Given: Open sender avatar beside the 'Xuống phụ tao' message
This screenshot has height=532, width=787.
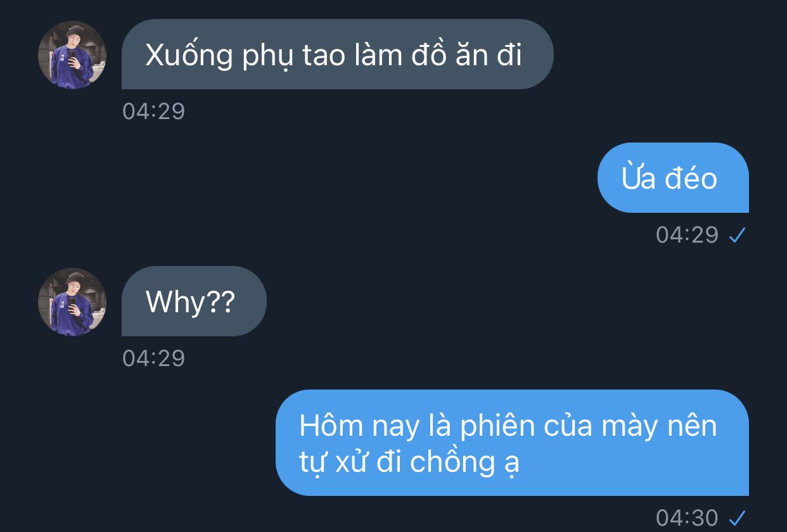Looking at the screenshot, I should [x=72, y=55].
